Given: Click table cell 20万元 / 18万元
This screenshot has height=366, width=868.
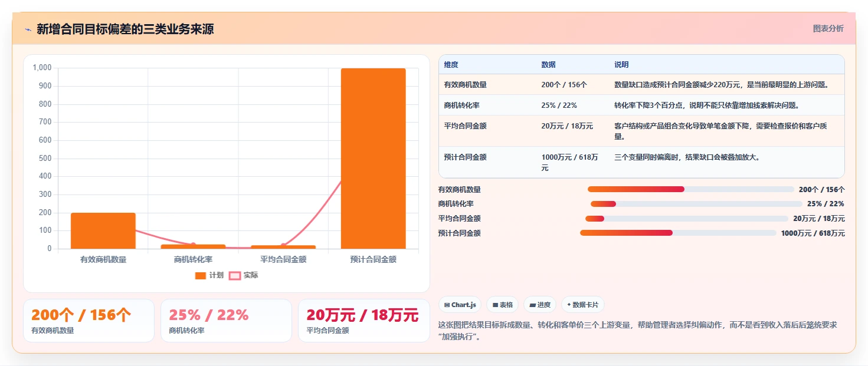Looking at the screenshot, I should (x=567, y=126).
